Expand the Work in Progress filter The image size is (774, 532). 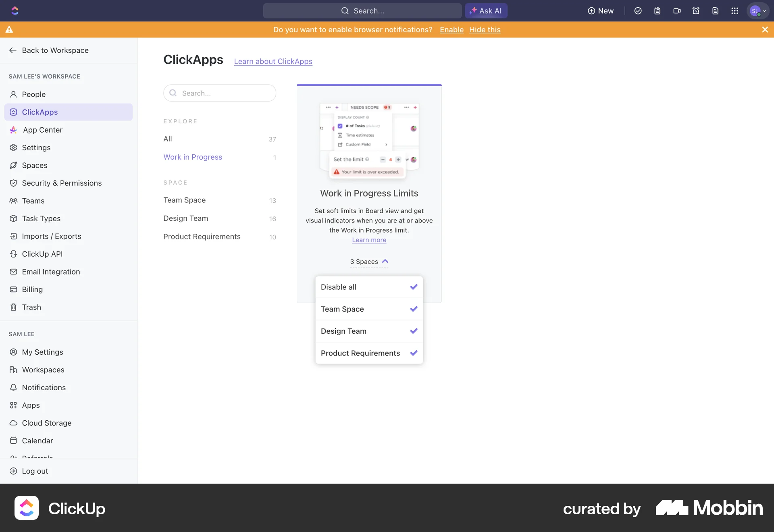point(193,157)
